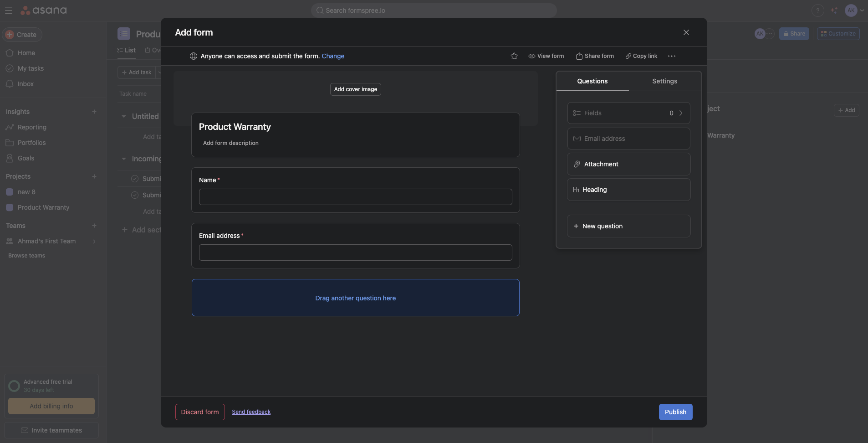The image size is (868, 443).
Task: Switch to the Settings tab
Action: [x=664, y=81]
